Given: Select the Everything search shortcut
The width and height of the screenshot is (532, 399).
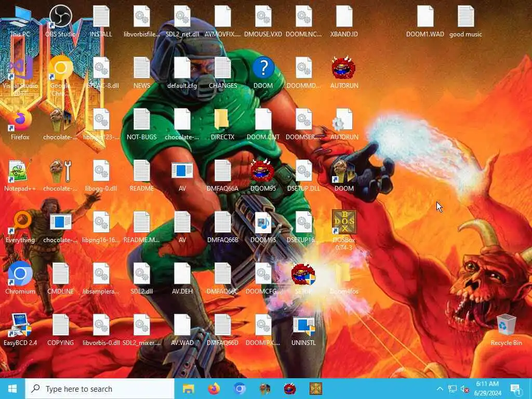Looking at the screenshot, I should [x=20, y=228].
